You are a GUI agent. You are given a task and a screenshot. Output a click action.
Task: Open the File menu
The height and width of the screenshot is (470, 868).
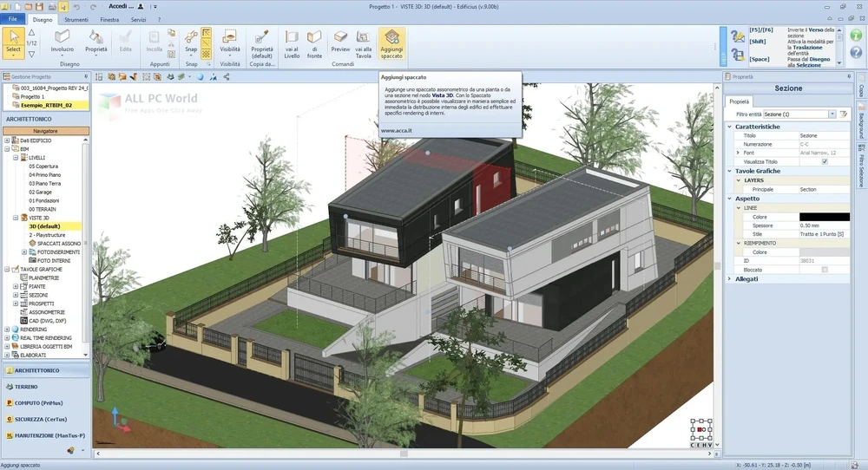[x=15, y=18]
